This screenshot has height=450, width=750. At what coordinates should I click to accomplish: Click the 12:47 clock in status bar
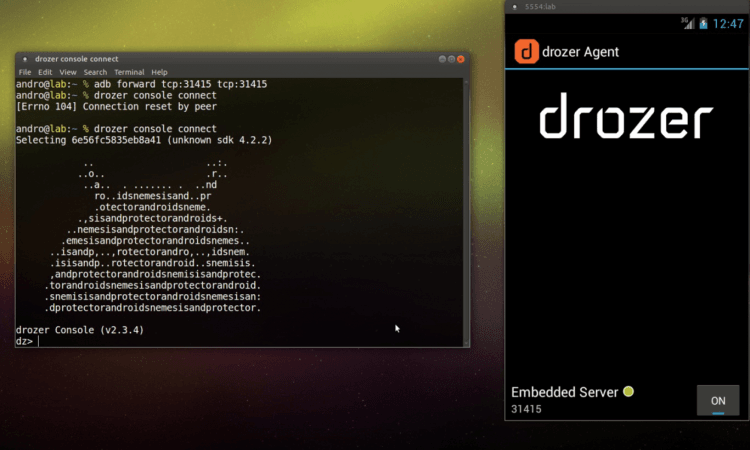(x=728, y=23)
